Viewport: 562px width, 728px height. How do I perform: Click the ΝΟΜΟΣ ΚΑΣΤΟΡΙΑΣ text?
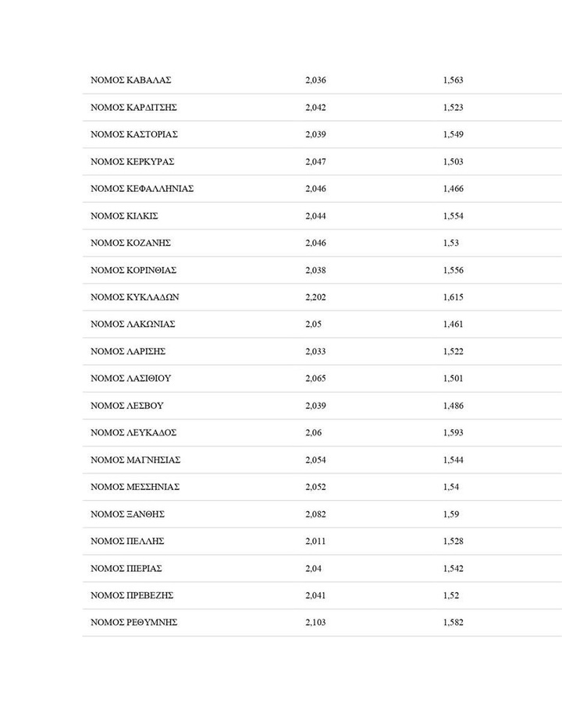(x=134, y=134)
